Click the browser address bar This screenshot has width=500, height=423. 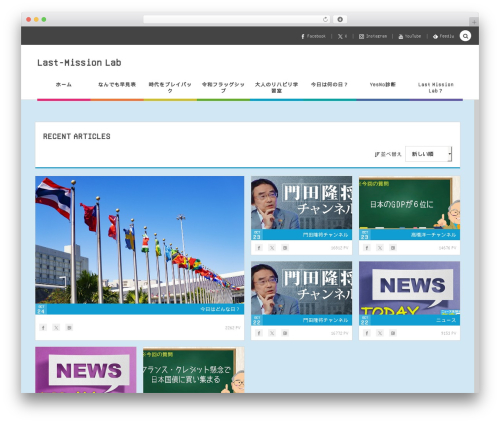[237, 19]
